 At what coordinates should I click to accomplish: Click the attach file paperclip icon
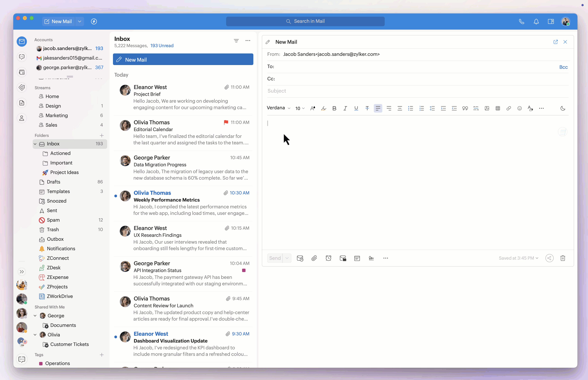pyautogui.click(x=314, y=258)
